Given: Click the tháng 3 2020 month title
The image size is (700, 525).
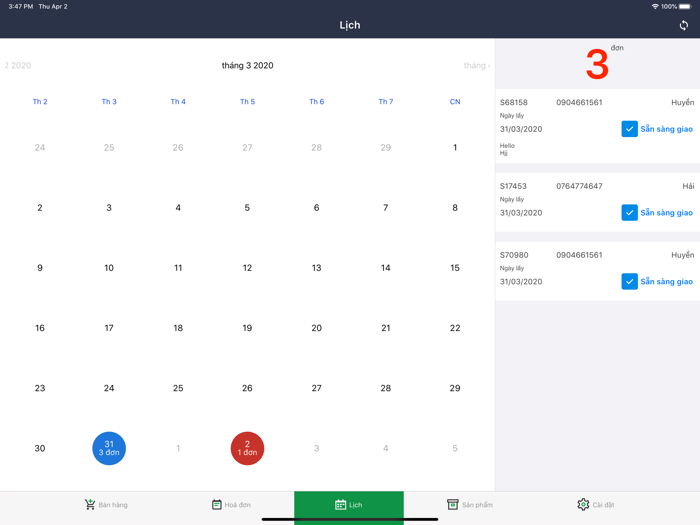Looking at the screenshot, I should pyautogui.click(x=247, y=66).
